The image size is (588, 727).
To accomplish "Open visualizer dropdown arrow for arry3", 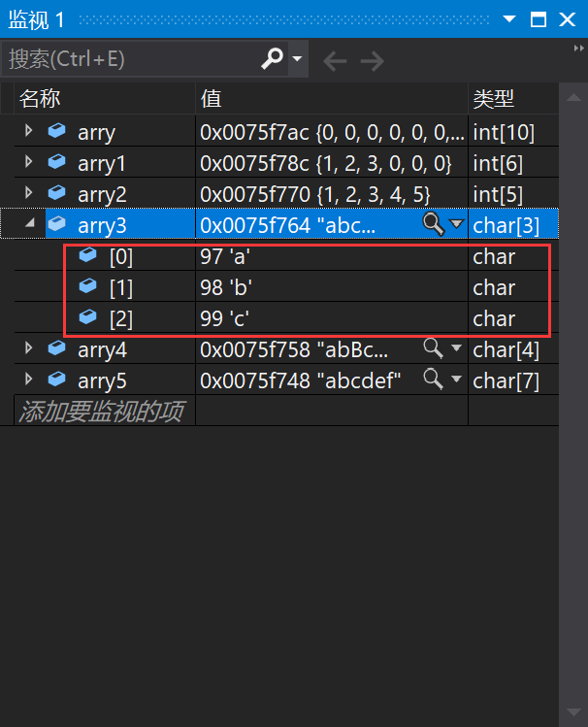I will [x=457, y=224].
